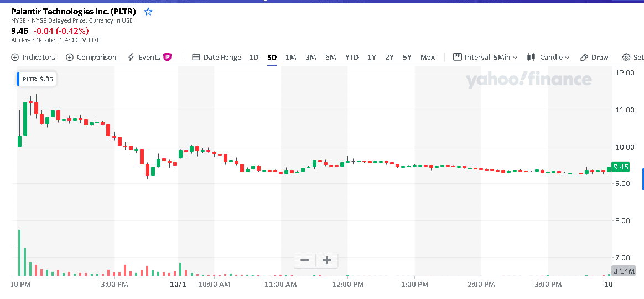Click the interval icon beside Interval
The height and width of the screenshot is (299, 644).
pyautogui.click(x=457, y=57)
